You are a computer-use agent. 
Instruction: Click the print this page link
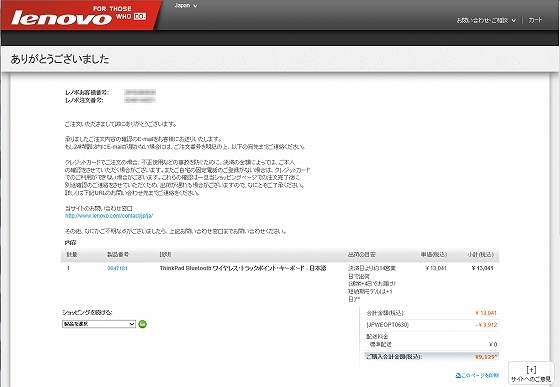(x=477, y=375)
